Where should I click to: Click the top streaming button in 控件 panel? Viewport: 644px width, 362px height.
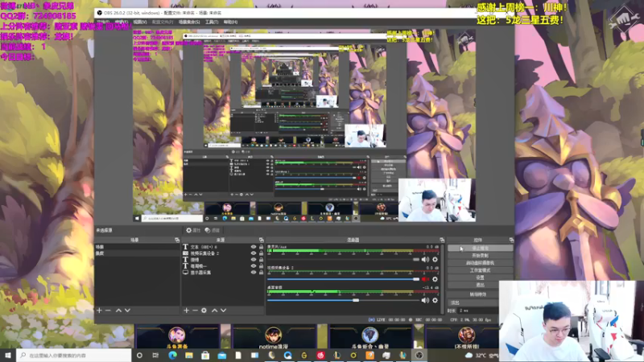tap(480, 248)
